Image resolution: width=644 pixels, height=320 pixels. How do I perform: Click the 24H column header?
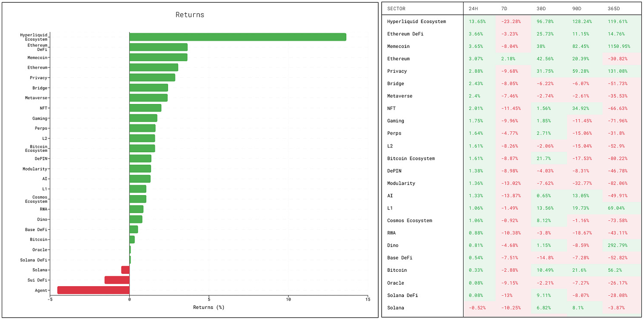pos(473,8)
